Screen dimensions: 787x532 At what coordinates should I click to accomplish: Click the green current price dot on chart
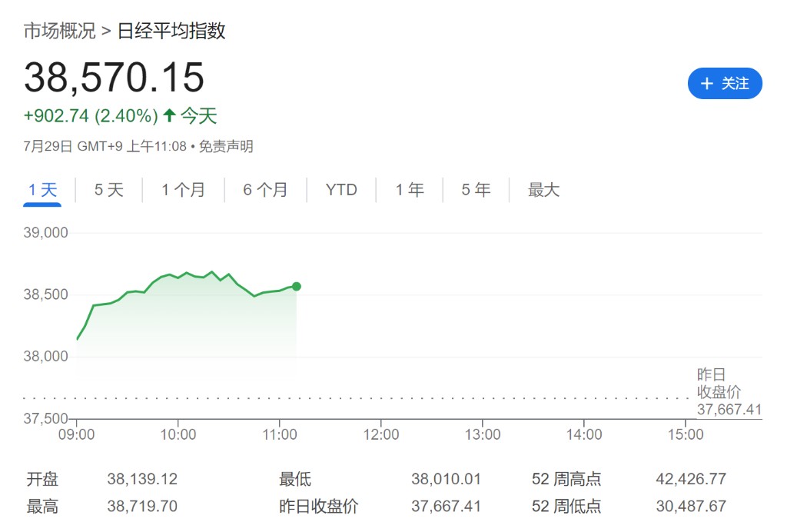297,286
